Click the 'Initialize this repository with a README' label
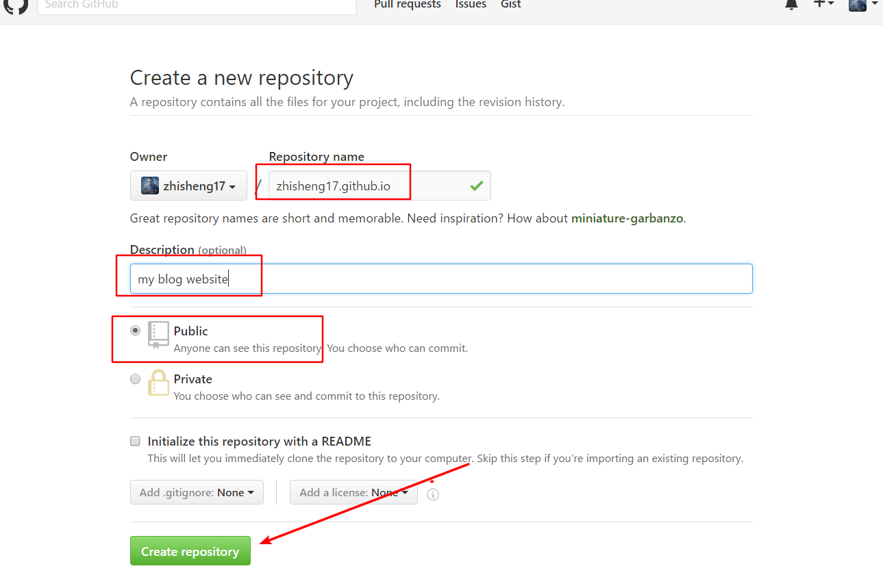This screenshot has height=588, width=883. click(x=260, y=442)
